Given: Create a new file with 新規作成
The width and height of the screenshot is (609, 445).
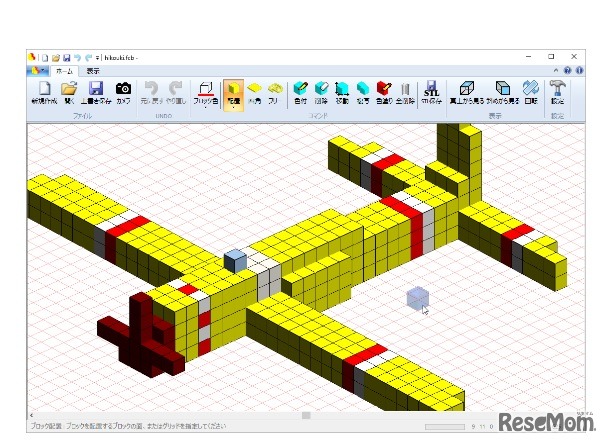Looking at the screenshot, I should point(44,93).
